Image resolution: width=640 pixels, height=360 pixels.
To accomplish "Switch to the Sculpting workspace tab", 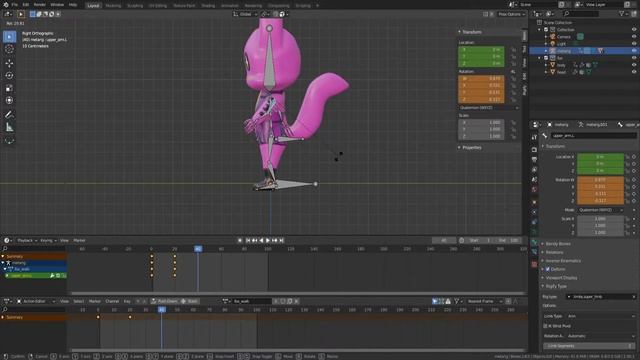I will (x=135, y=6).
